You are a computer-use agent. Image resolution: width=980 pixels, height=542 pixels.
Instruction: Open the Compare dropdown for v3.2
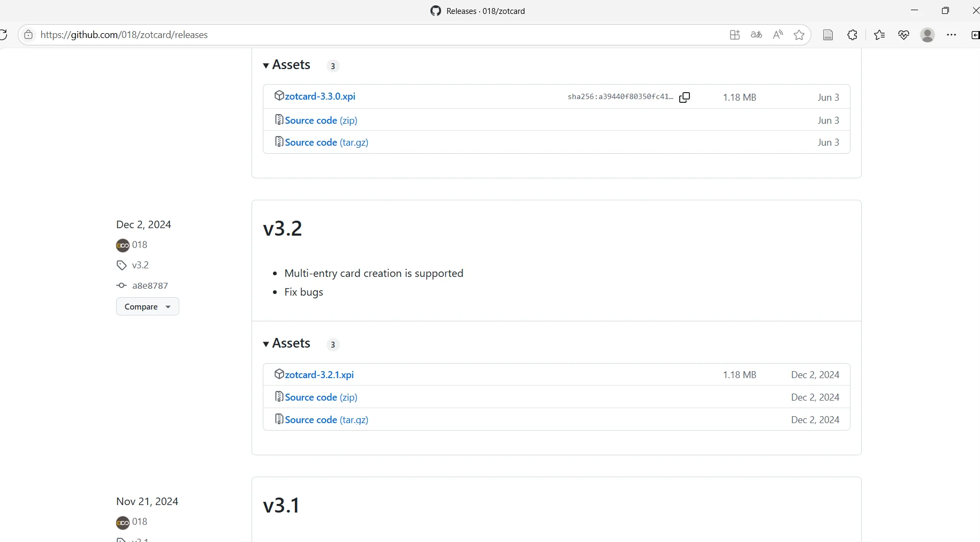pos(147,306)
